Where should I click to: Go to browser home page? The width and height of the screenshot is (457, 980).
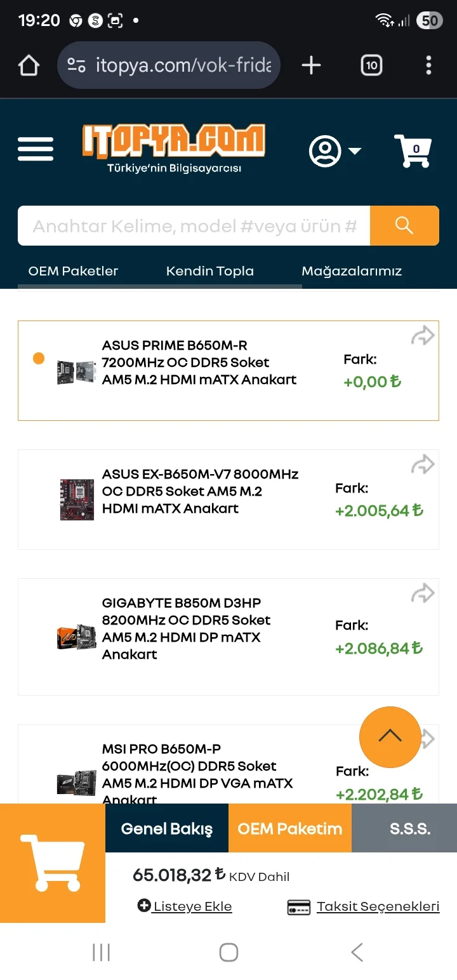tap(29, 65)
